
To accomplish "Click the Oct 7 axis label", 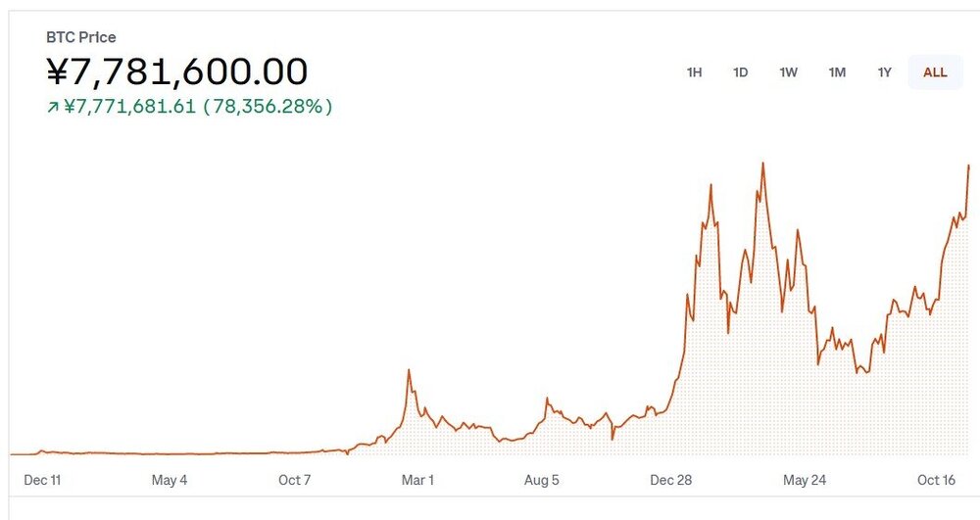I will pos(295,480).
